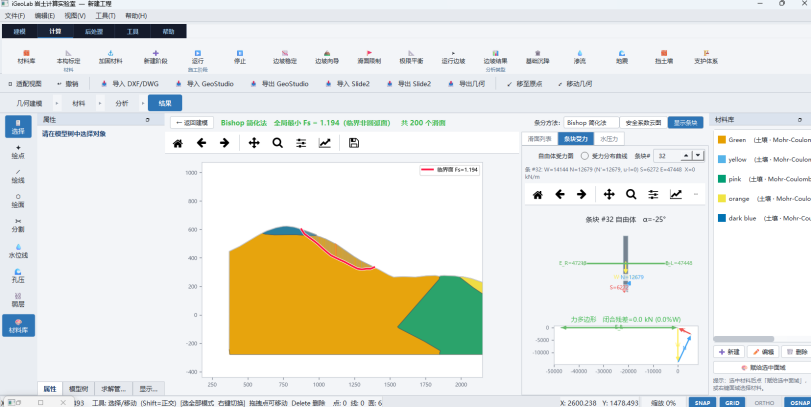Toggle ORTHO mode in the status bar
Viewport: 812px width, 408px height.
coord(764,402)
